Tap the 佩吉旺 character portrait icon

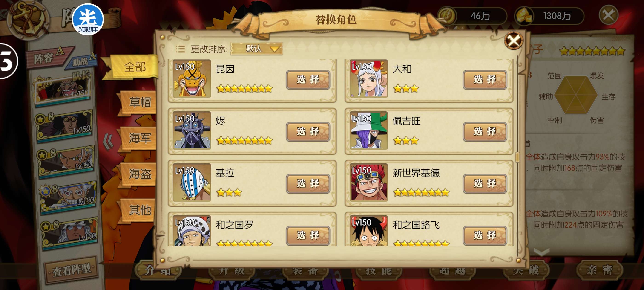368,130
